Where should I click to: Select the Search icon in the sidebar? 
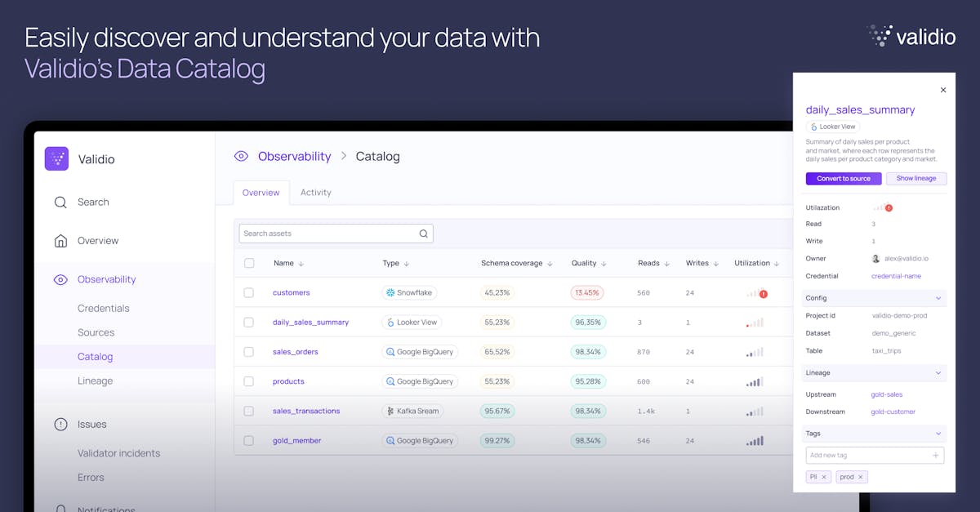point(60,202)
